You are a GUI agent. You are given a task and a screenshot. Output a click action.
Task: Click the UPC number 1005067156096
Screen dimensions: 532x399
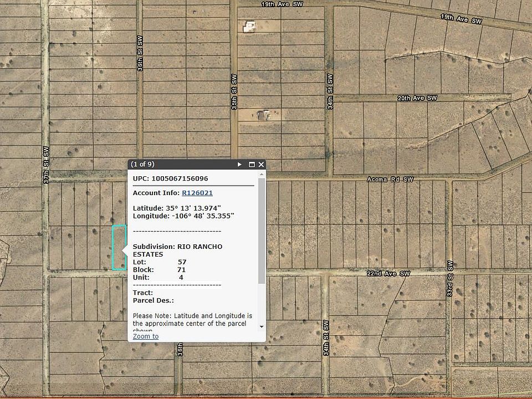[180, 178]
